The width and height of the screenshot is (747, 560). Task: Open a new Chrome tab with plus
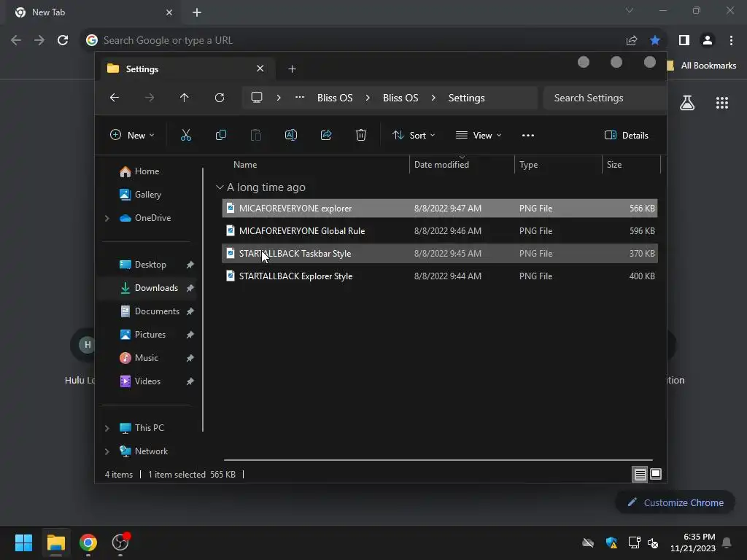click(x=197, y=12)
